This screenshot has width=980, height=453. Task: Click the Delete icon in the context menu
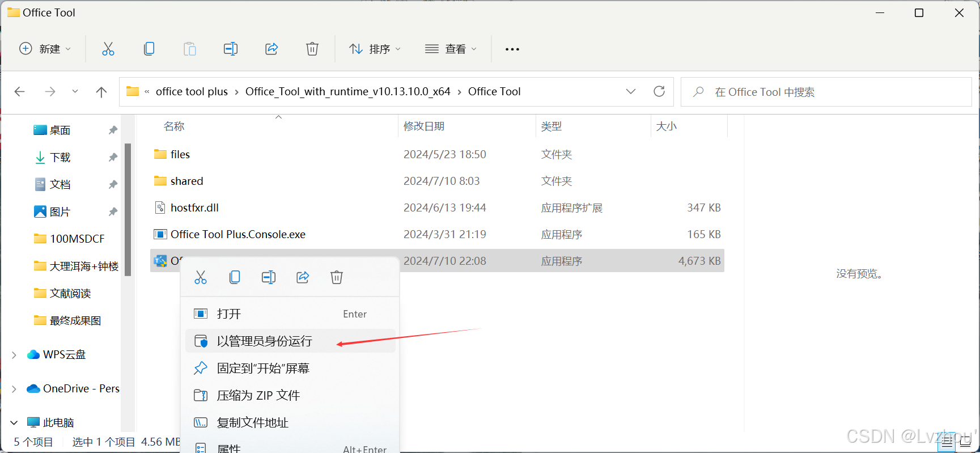tap(337, 277)
